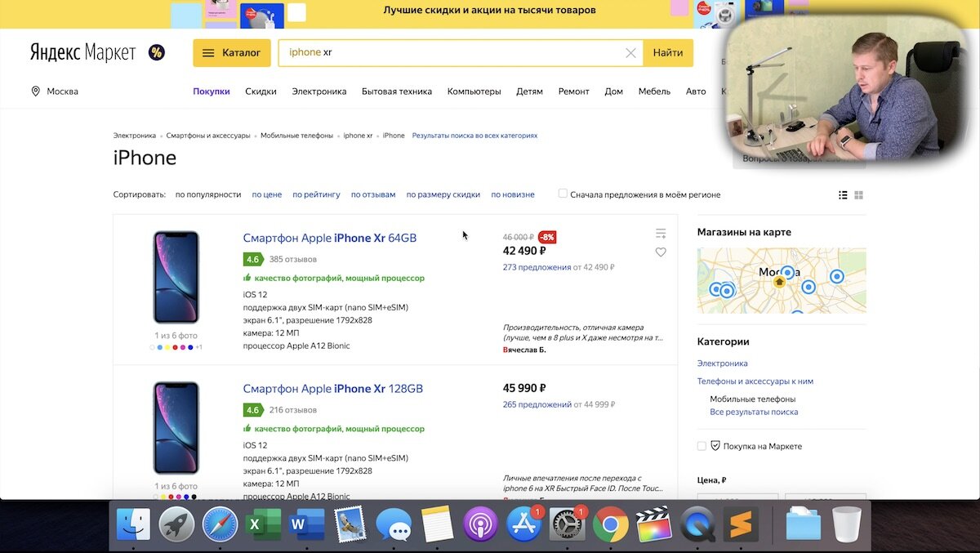Open Mail stamp icon in Dock
Viewport: 980px width, 553px height.
pos(350,524)
